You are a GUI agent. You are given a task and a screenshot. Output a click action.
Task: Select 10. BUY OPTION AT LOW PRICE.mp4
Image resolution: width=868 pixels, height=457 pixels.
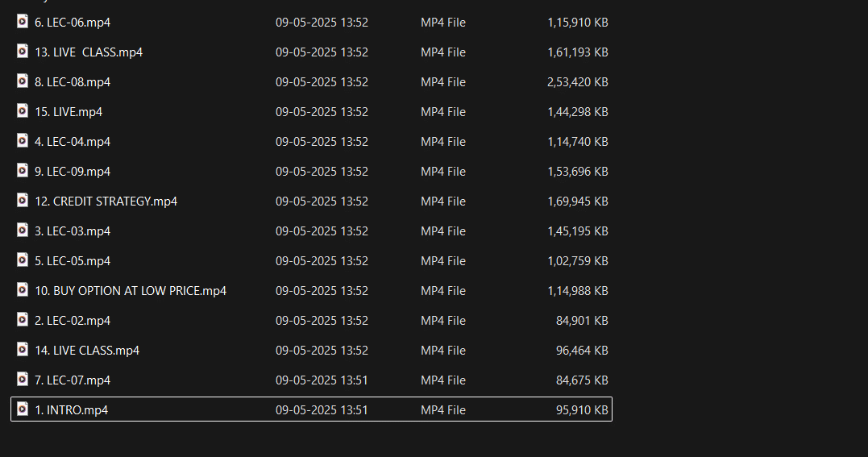tap(131, 291)
